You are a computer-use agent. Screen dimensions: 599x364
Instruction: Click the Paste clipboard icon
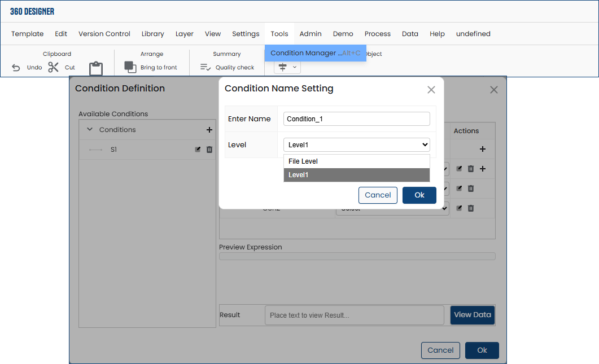click(x=96, y=69)
